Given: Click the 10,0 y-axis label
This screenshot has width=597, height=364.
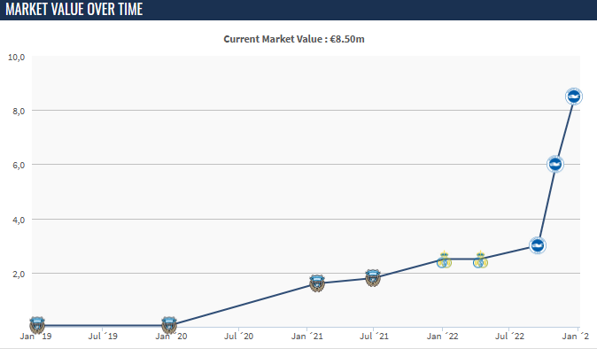Looking at the screenshot, I should 16,57.
